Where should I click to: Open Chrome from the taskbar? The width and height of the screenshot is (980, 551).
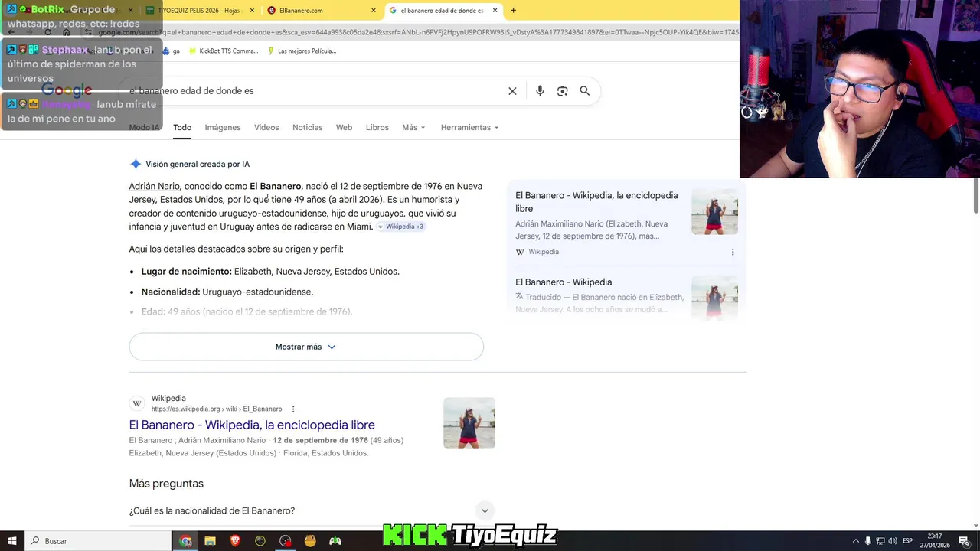point(185,541)
